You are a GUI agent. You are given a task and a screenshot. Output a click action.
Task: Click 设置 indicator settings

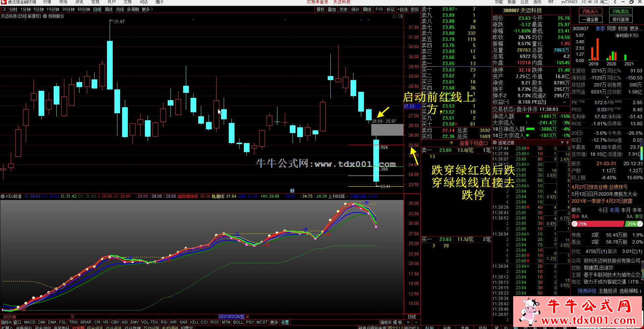coord(285,322)
